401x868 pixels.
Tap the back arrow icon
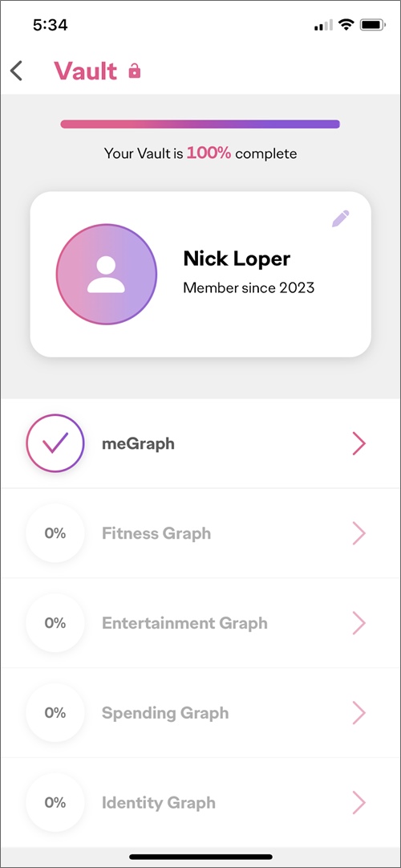pyautogui.click(x=17, y=71)
